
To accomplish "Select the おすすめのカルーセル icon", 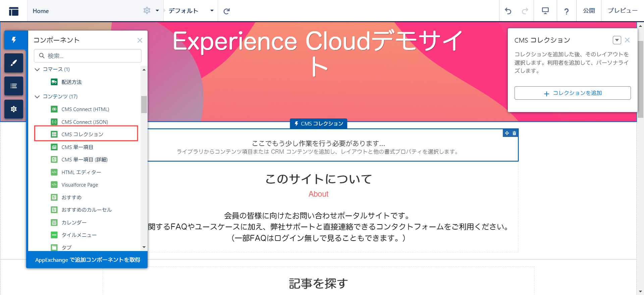I will coord(54,210).
